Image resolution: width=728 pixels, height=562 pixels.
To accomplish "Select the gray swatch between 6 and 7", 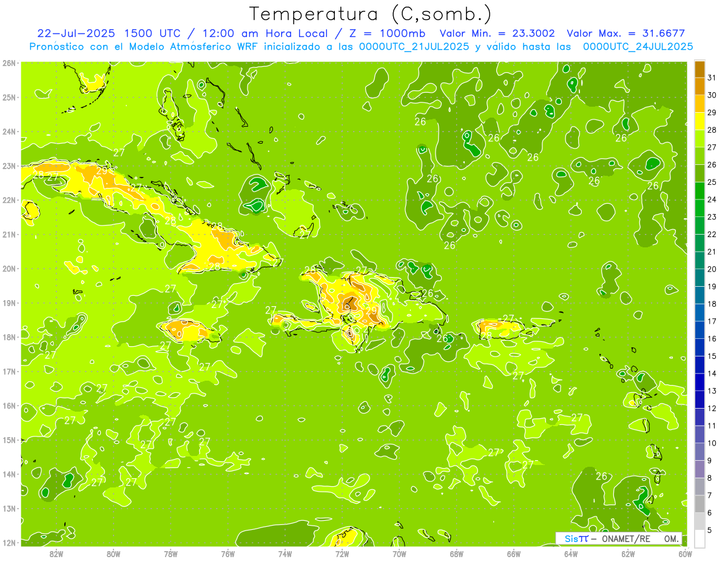I will [x=699, y=503].
